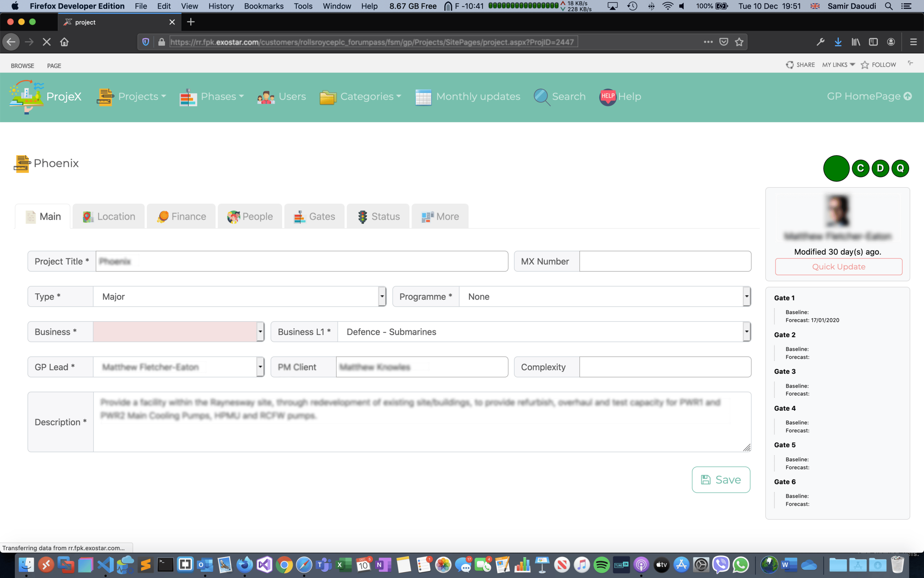This screenshot has width=924, height=578.
Task: Click into the Description text area
Action: click(422, 422)
